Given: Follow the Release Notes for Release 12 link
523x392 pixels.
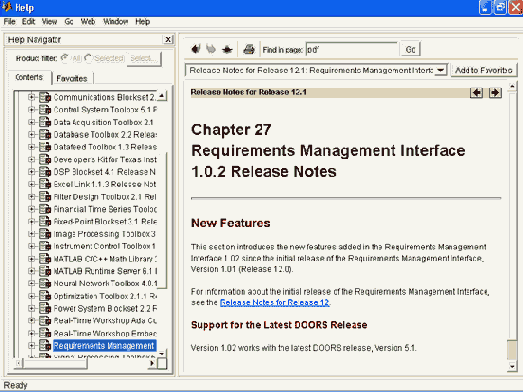Looking at the screenshot, I should point(274,302).
